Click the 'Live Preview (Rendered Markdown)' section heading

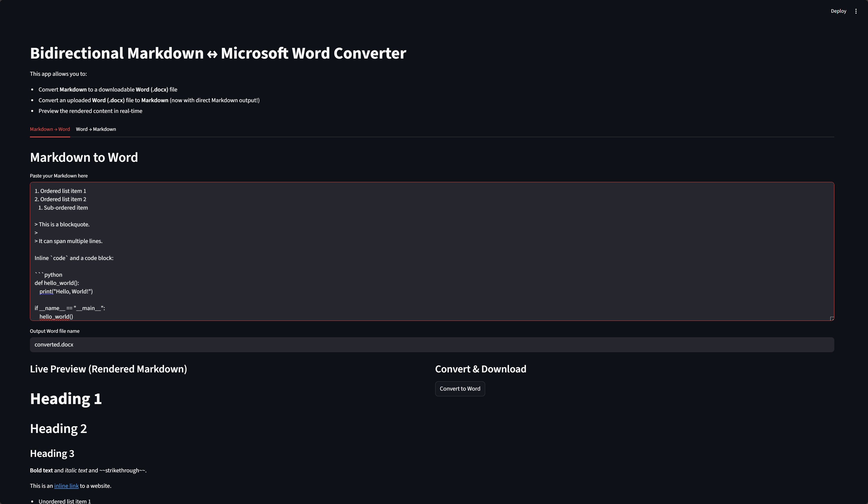tap(108, 369)
